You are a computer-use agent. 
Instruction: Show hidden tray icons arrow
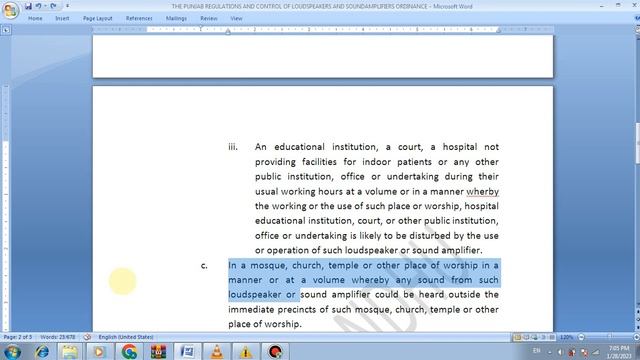click(550, 352)
